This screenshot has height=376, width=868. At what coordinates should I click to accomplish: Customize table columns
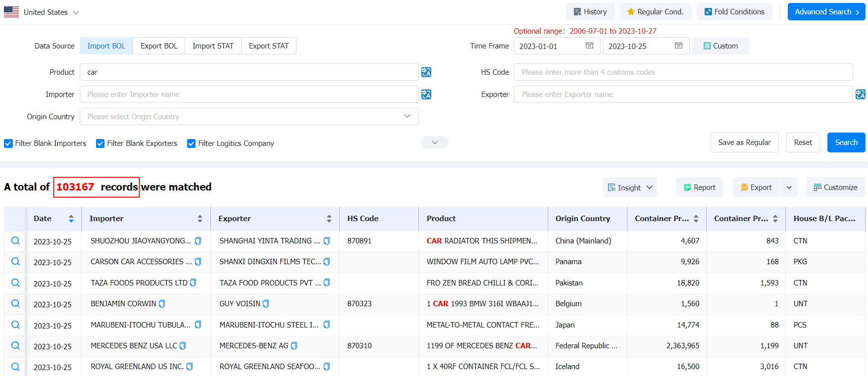tap(836, 188)
